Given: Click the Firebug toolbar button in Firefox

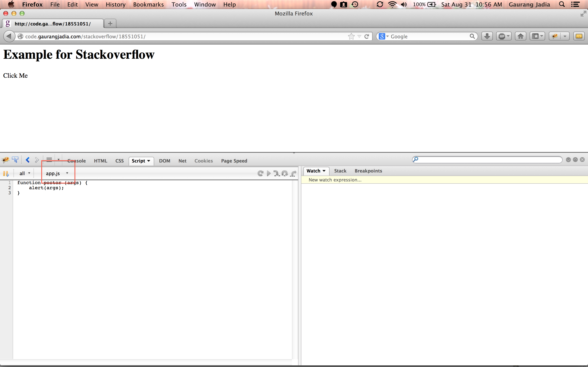Looking at the screenshot, I should tap(555, 36).
